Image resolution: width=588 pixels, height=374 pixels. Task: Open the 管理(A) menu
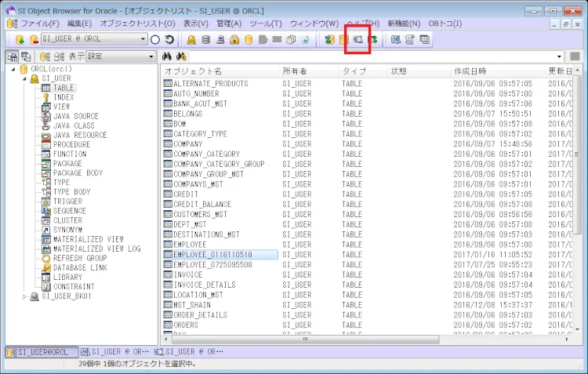(229, 24)
